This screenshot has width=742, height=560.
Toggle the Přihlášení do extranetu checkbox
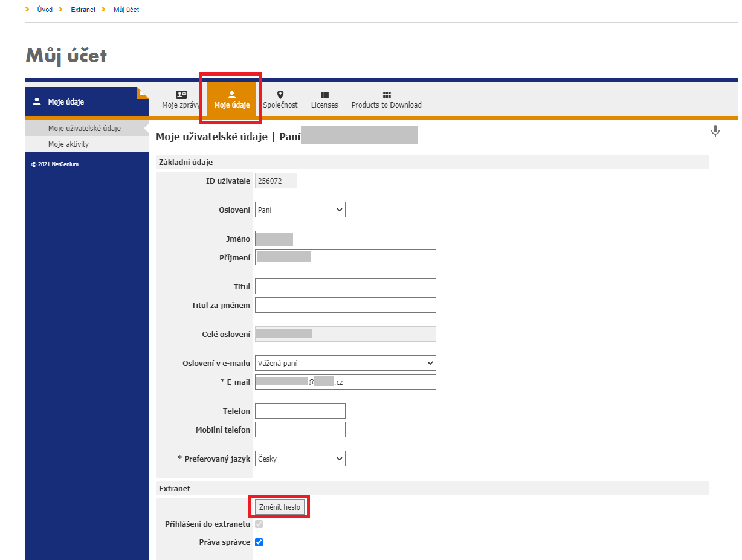[259, 524]
